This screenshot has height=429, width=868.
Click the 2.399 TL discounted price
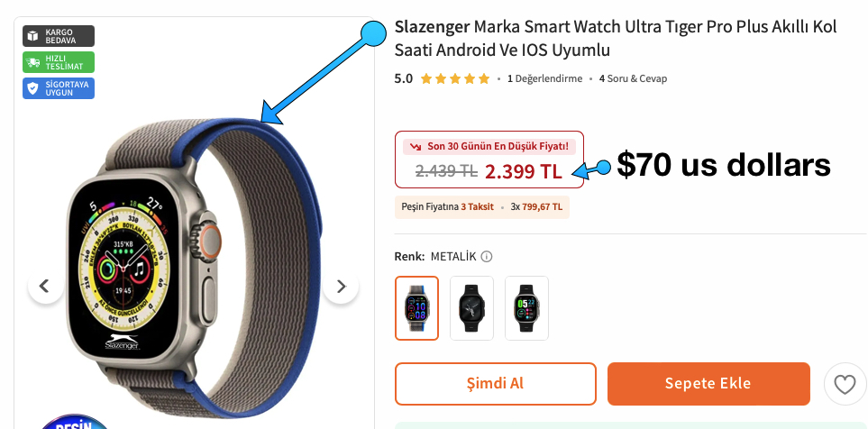[x=523, y=171]
